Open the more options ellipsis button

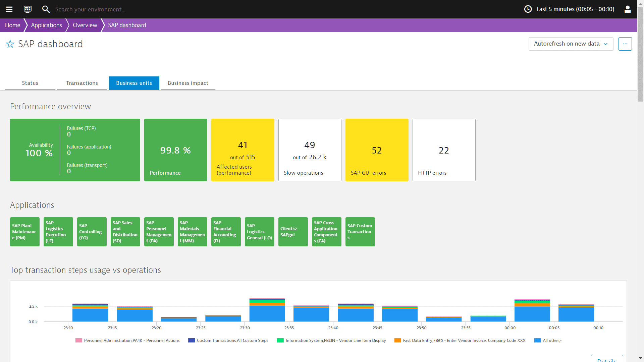point(625,44)
